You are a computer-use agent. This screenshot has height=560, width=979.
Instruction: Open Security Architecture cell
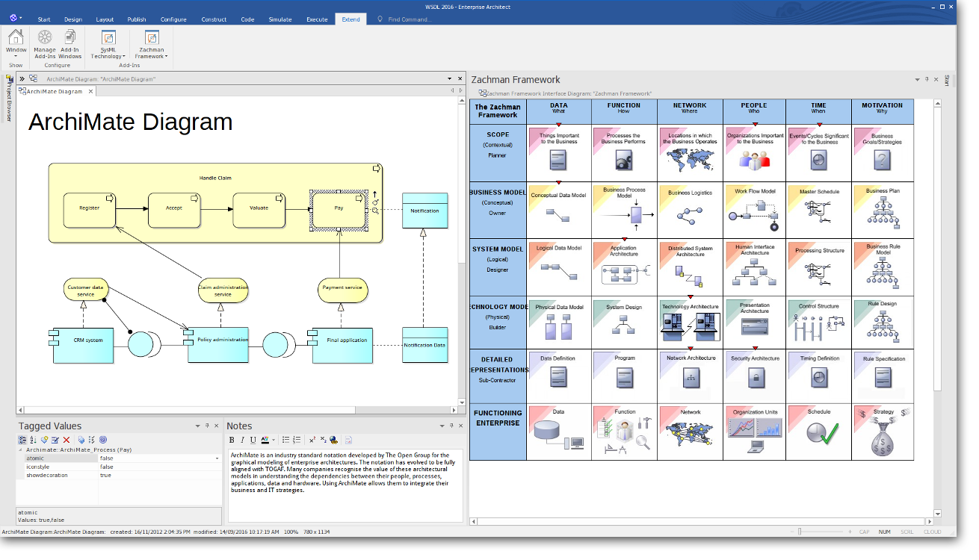tap(755, 376)
